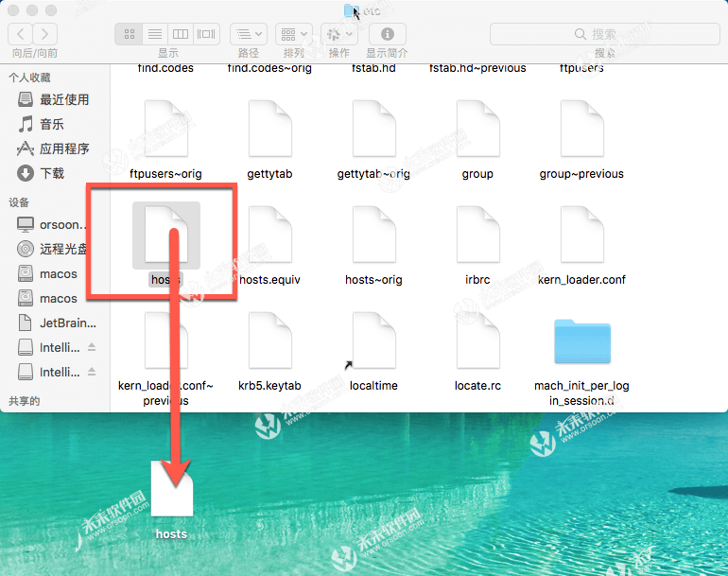Viewport: 728px width, 576px height.
Task: Click the ftpusers file name label
Action: [581, 68]
